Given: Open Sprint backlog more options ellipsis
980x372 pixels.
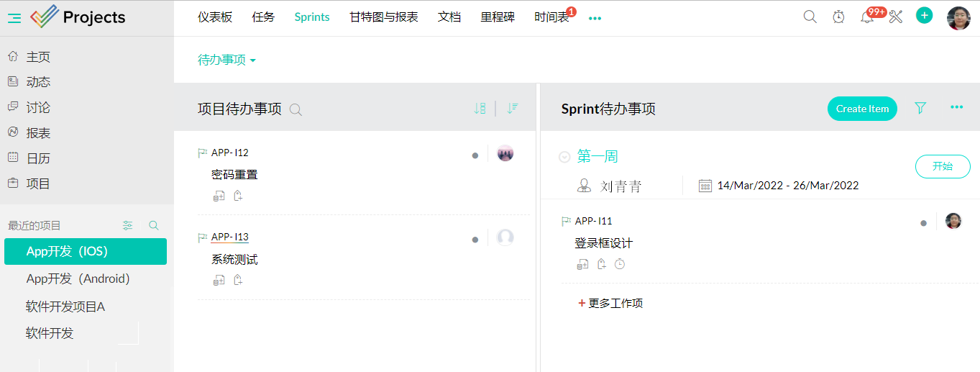Looking at the screenshot, I should click(x=956, y=107).
